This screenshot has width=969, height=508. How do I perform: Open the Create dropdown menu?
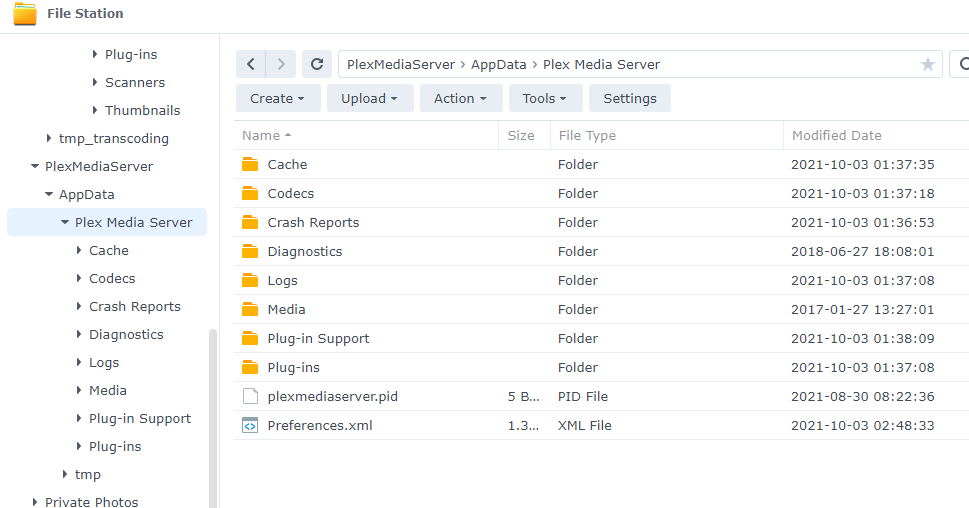tap(278, 98)
